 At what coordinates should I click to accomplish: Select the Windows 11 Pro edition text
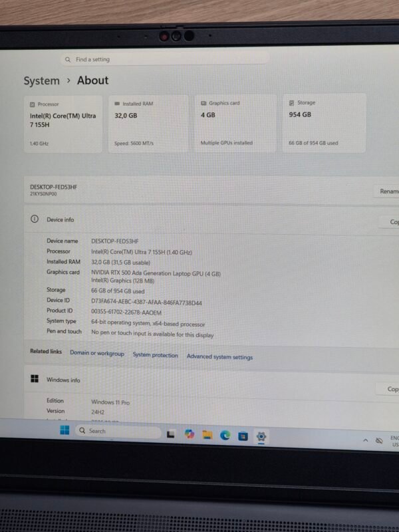(110, 402)
